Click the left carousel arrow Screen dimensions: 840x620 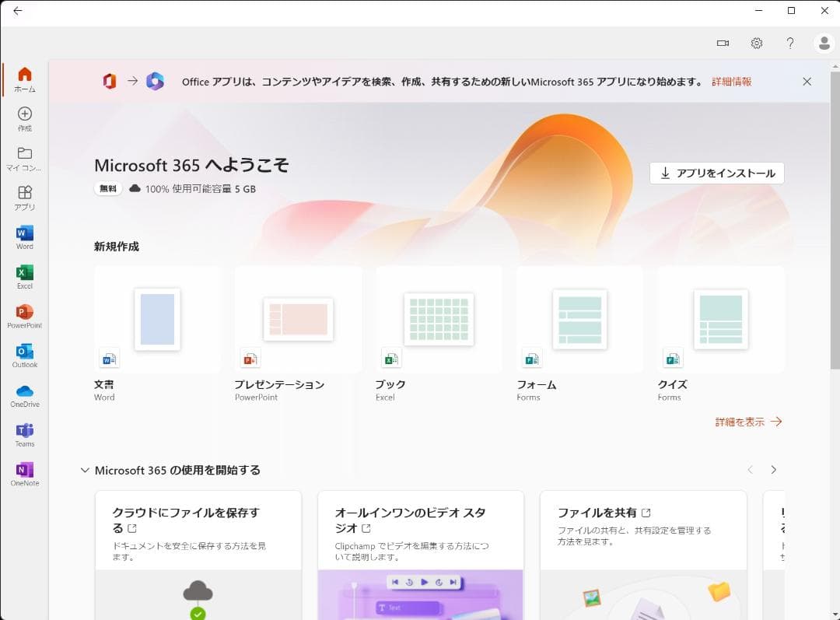pyautogui.click(x=750, y=470)
